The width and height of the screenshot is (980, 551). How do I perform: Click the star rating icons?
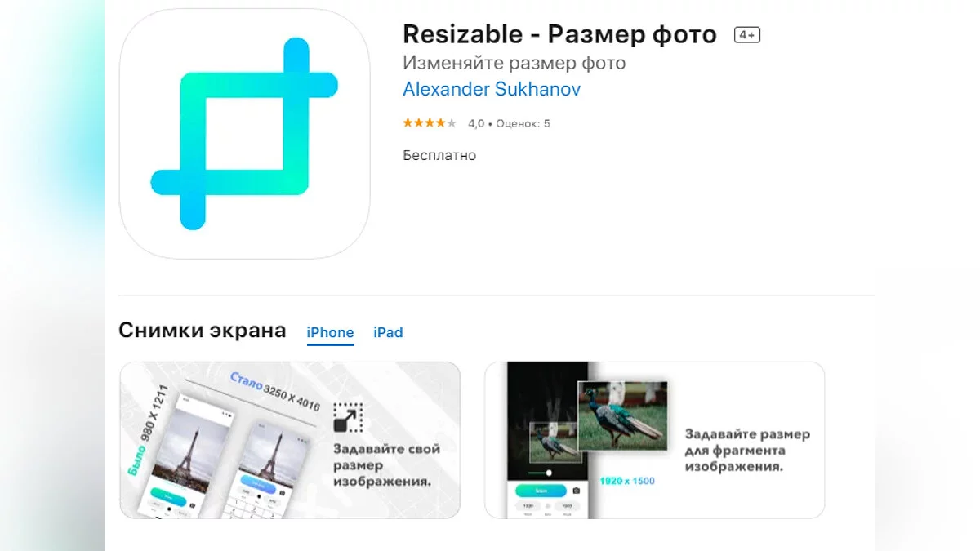(430, 123)
